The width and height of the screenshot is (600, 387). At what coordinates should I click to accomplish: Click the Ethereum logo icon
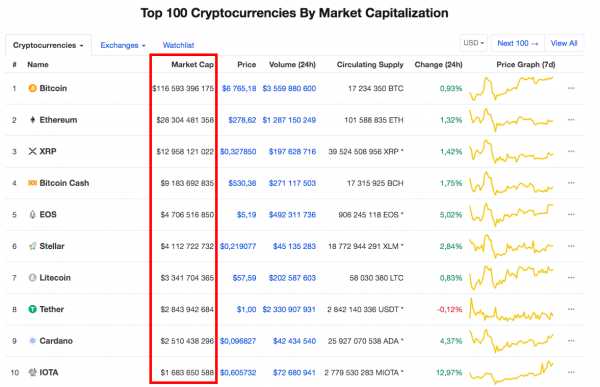33,120
